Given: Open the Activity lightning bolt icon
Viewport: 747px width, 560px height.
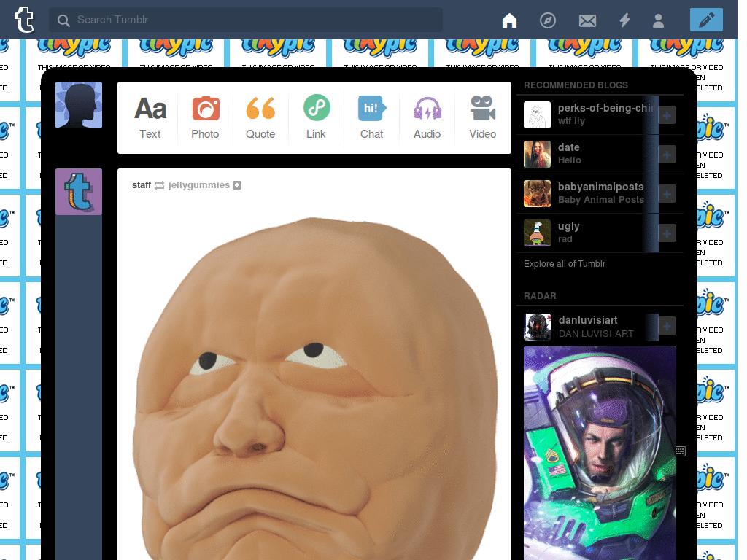Looking at the screenshot, I should click(624, 20).
